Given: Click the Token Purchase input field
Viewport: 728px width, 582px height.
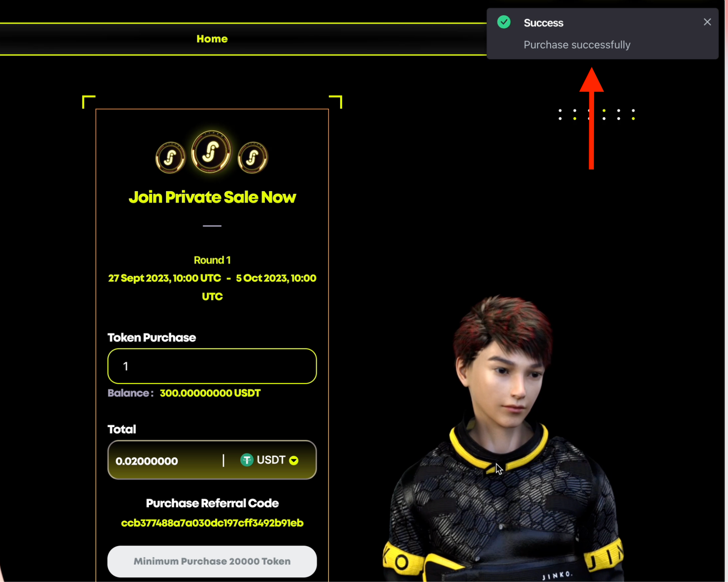Looking at the screenshot, I should (x=212, y=367).
